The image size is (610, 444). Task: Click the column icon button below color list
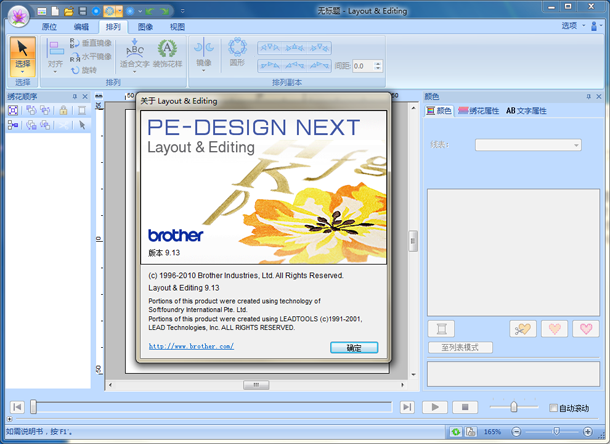[441, 329]
